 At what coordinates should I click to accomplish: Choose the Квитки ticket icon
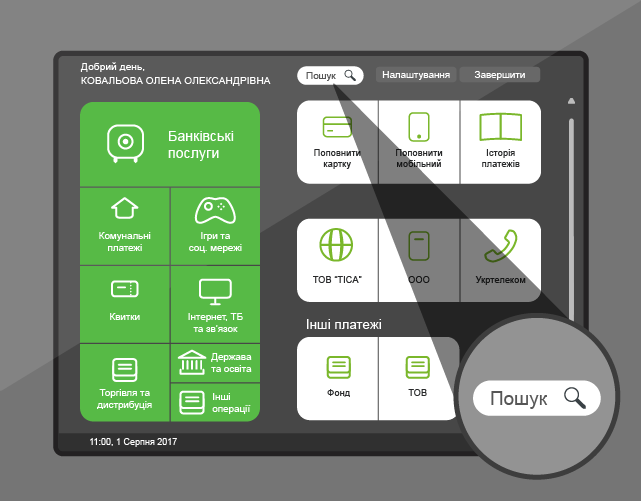pos(124,289)
